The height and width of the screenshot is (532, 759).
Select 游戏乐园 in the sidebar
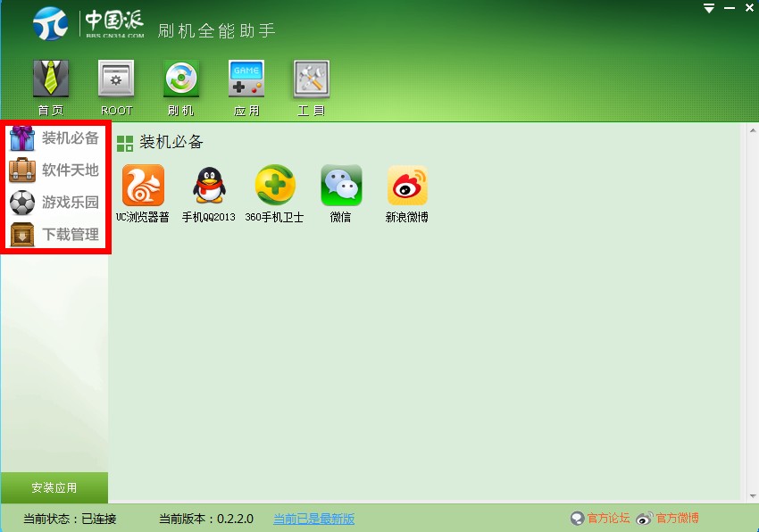[x=54, y=203]
